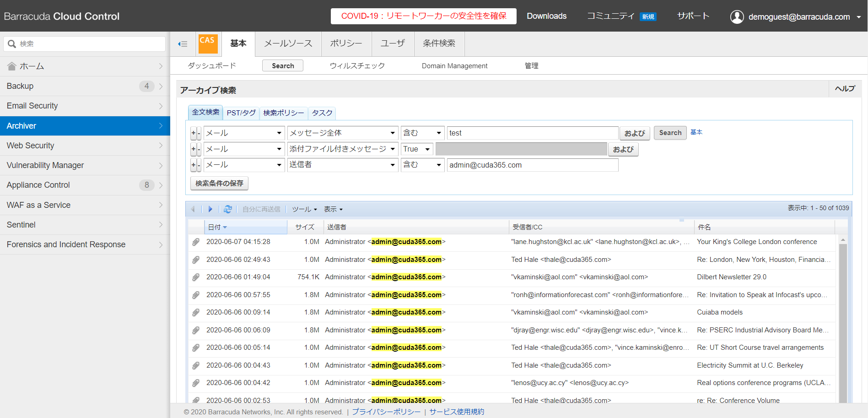The width and height of the screenshot is (868, 418).
Task: Remove third search row with minus button
Action: [x=199, y=165]
